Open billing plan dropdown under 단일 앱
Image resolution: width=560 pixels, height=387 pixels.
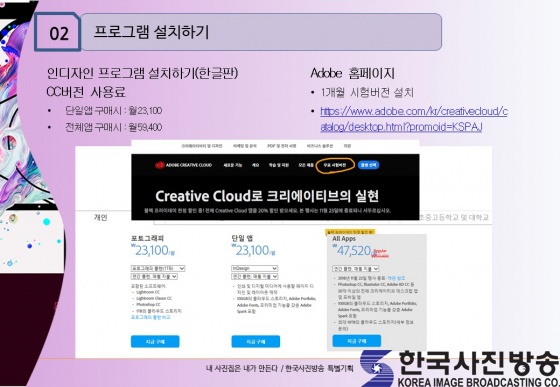coord(254,276)
